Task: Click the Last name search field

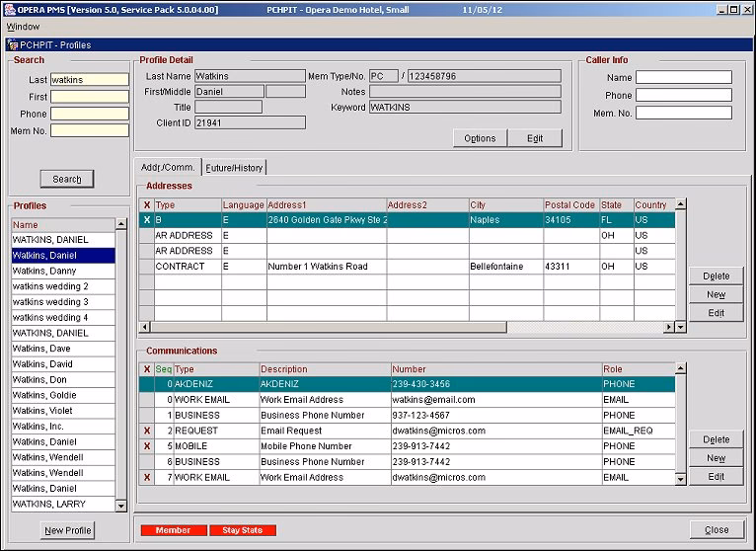Action: 89,80
